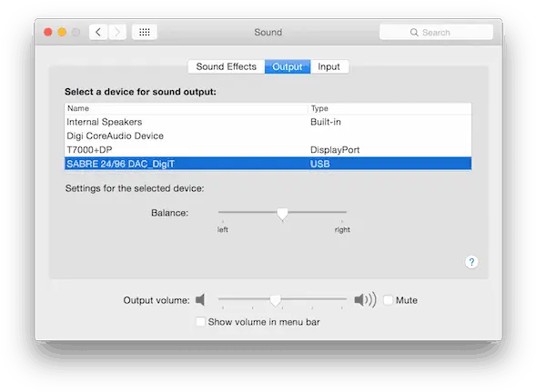Image resolution: width=536 pixels, height=392 pixels.
Task: Switch to the Sound Effects tab
Action: (227, 66)
